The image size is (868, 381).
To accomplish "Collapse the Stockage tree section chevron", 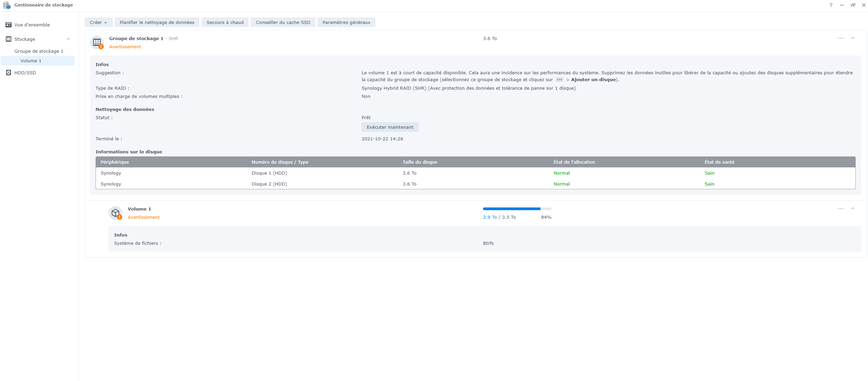I will [68, 39].
